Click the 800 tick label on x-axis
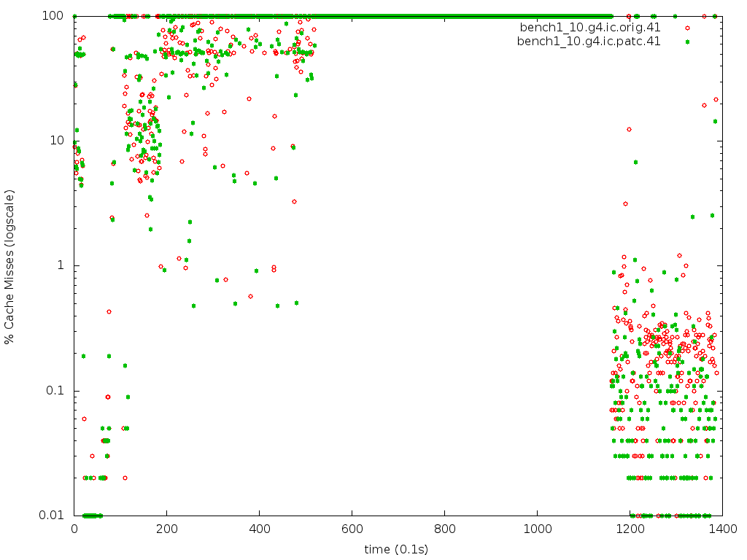The image size is (747, 560). tap(445, 529)
